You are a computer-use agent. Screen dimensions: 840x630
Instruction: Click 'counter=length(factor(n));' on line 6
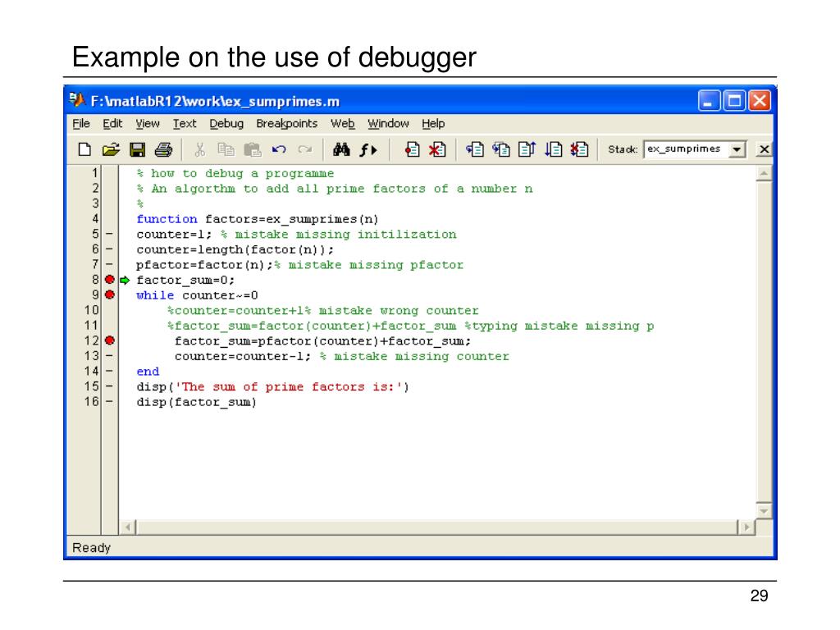(x=235, y=249)
